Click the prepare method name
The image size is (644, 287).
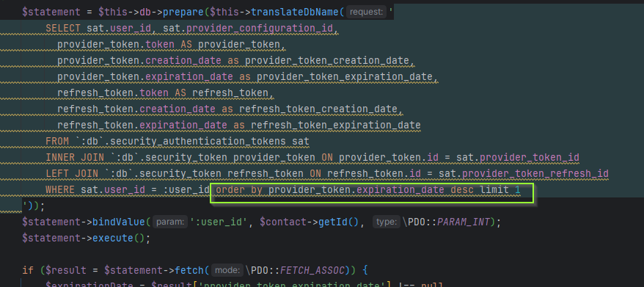(183, 12)
